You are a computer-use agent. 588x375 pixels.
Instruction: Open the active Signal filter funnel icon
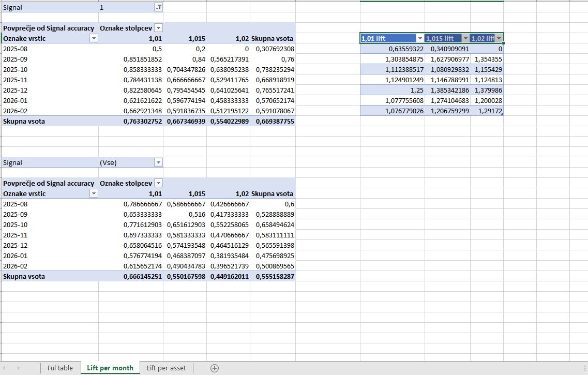(x=158, y=7)
